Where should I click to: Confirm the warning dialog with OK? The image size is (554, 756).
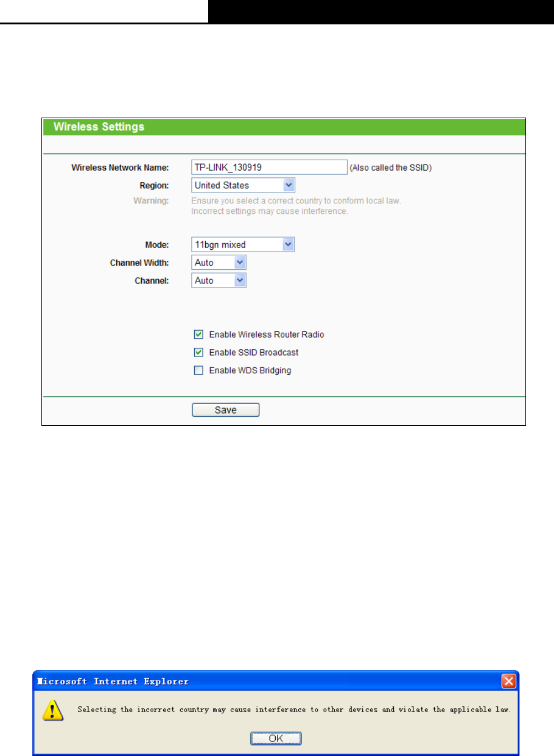pos(276,738)
